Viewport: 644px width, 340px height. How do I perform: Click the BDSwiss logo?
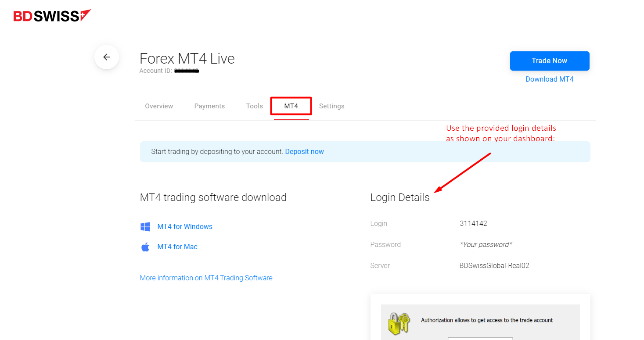[x=52, y=16]
